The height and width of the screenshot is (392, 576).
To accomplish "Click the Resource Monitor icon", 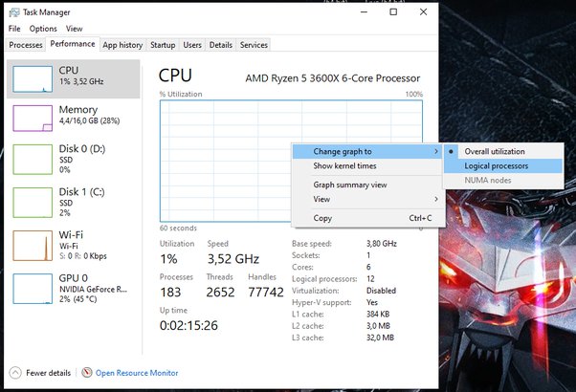I will tap(87, 373).
